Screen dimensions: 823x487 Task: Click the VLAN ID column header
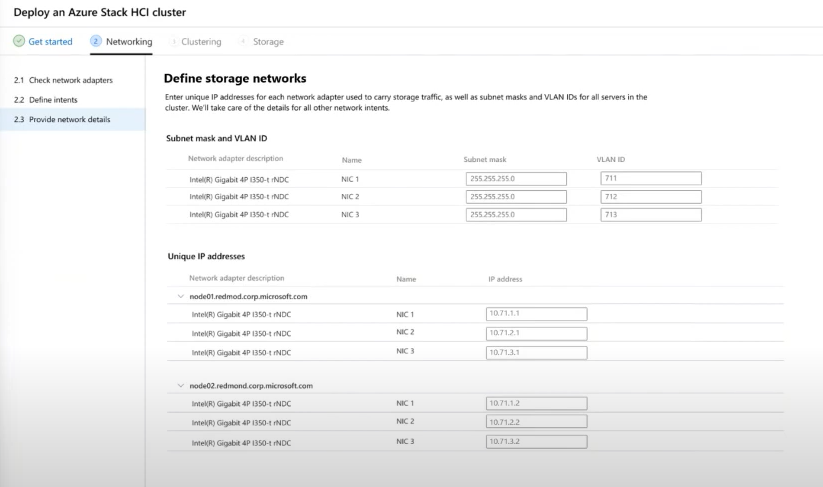(x=611, y=160)
